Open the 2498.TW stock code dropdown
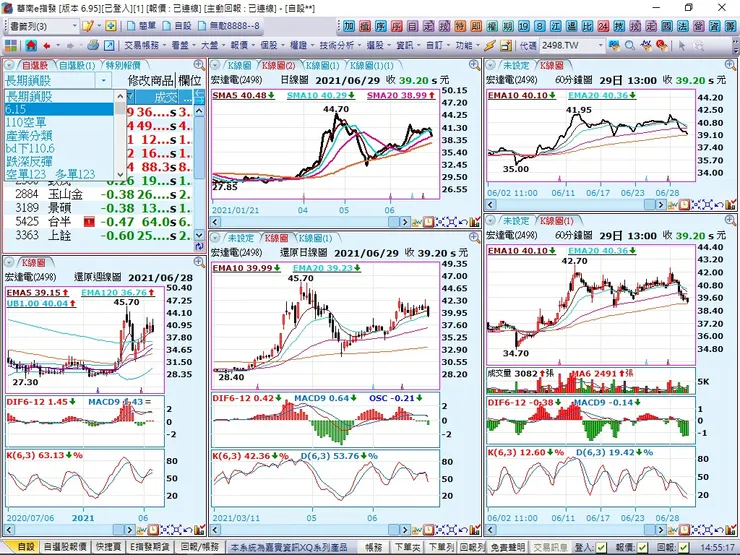 click(x=600, y=45)
